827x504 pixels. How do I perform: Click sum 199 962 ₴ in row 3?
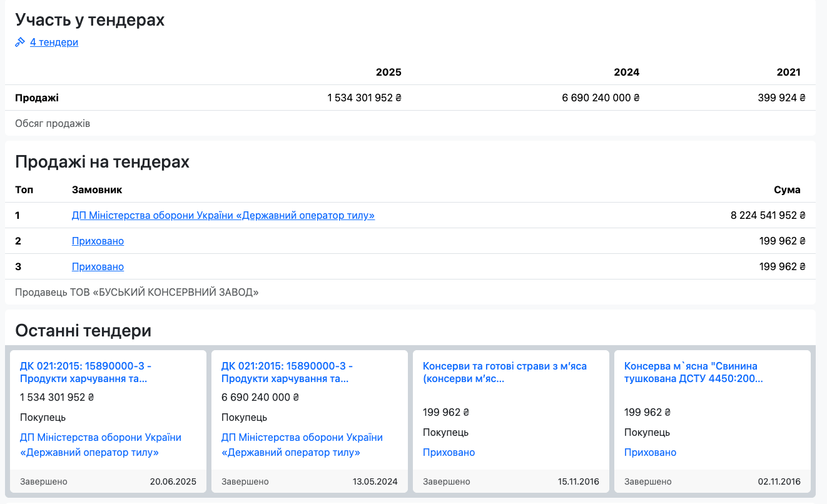[783, 266]
